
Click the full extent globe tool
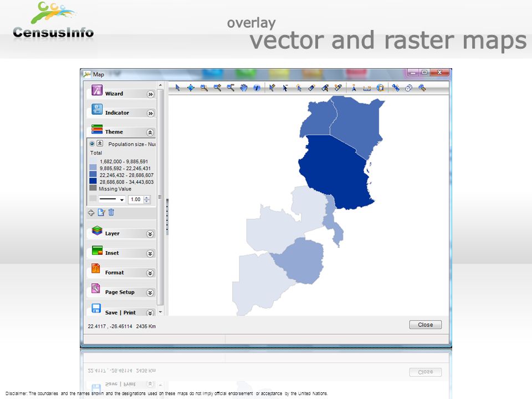[191, 88]
